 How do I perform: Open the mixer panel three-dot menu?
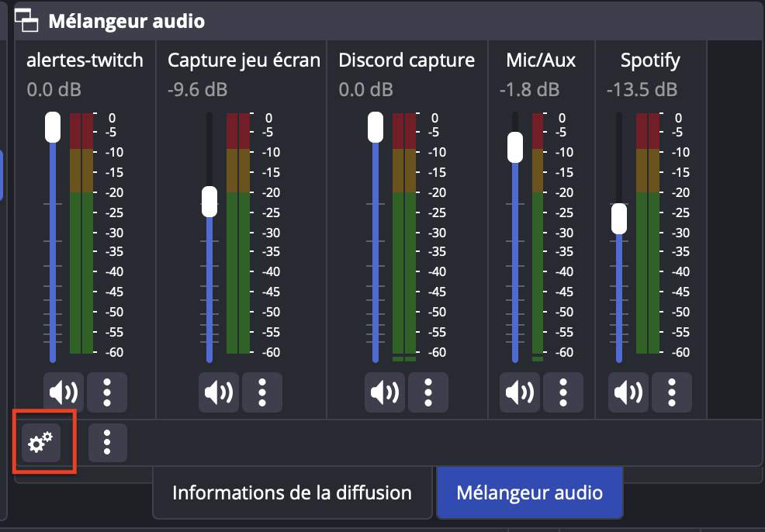[108, 443]
